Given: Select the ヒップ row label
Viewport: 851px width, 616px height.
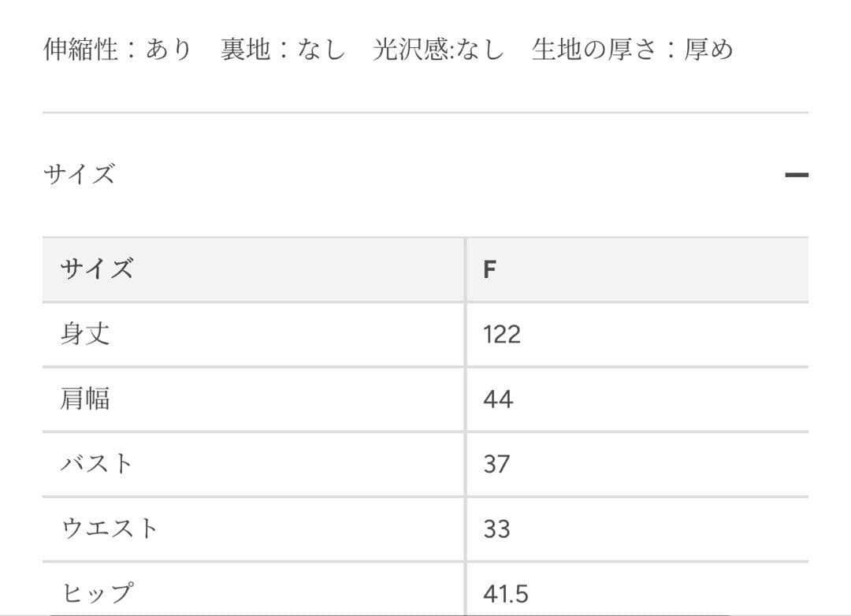Looking at the screenshot, I should (x=97, y=593).
